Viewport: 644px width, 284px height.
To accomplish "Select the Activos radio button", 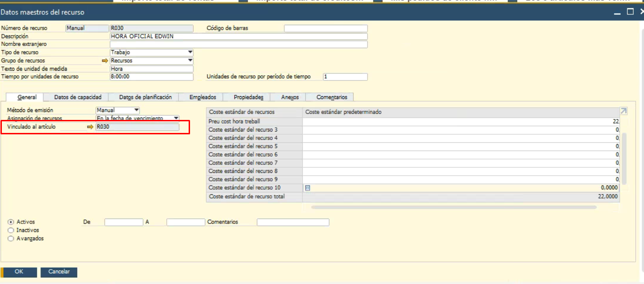I will click(11, 222).
